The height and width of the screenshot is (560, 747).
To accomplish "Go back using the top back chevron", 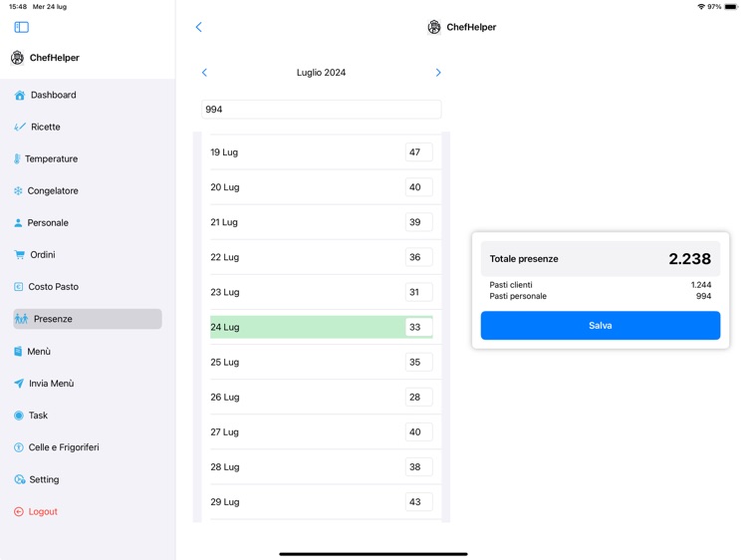I will coord(198,27).
